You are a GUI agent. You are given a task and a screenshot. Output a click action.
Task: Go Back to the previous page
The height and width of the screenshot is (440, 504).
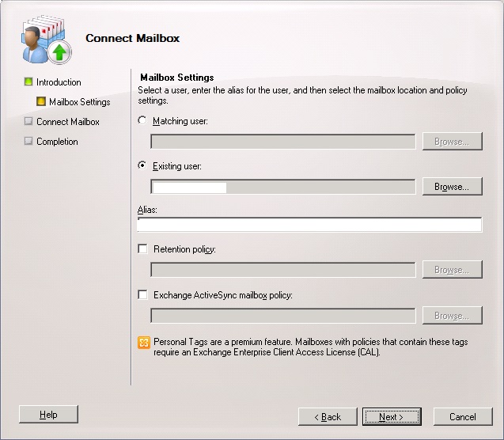click(x=328, y=417)
